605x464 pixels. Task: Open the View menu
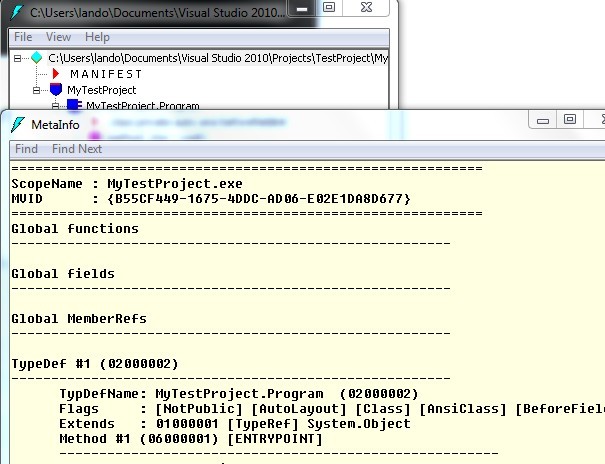[x=58, y=37]
